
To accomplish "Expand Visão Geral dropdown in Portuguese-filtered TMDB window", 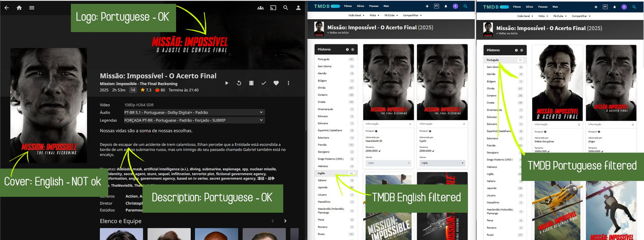I will point(525,16).
